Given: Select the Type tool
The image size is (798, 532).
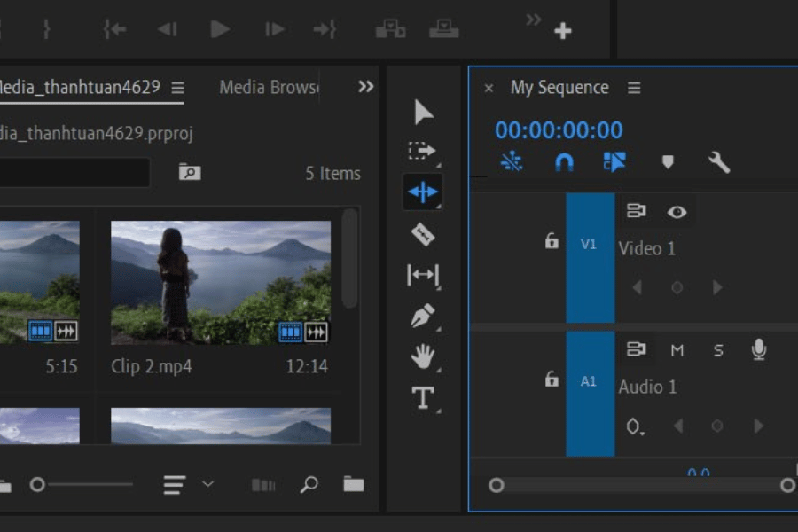Looking at the screenshot, I should click(x=423, y=398).
